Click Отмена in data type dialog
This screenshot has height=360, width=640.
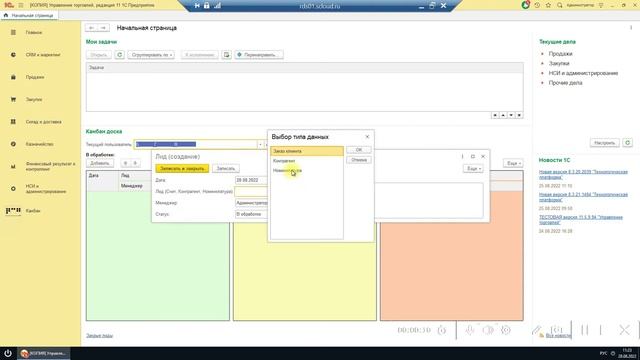coord(359,160)
